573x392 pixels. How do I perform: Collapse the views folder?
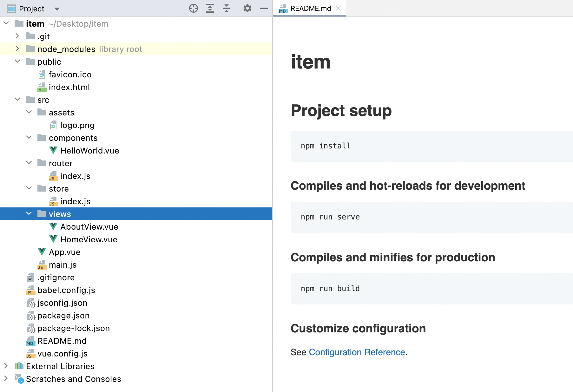[x=29, y=213]
